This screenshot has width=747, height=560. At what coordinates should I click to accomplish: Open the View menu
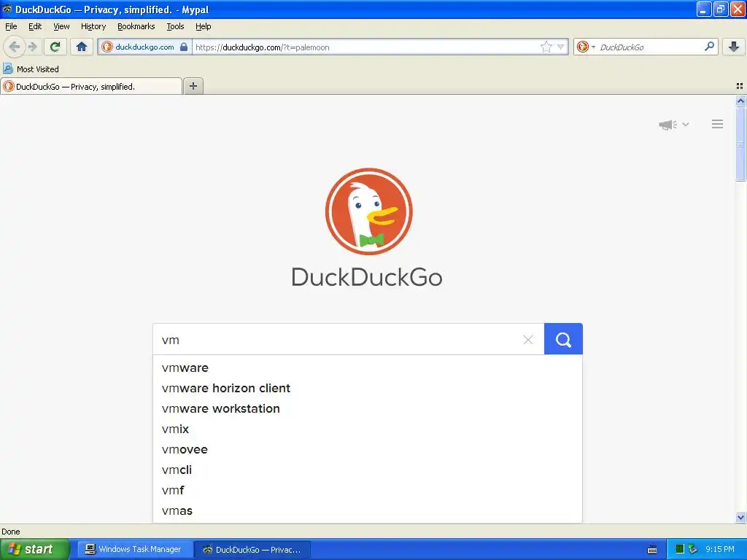61,26
